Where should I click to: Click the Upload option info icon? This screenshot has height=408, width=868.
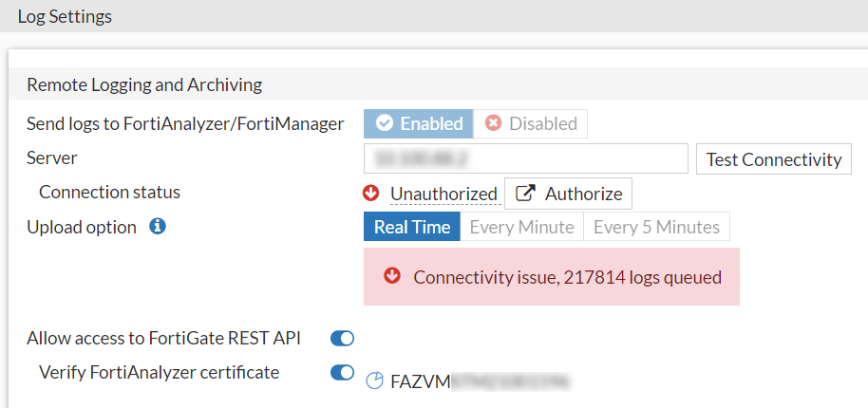point(159,227)
